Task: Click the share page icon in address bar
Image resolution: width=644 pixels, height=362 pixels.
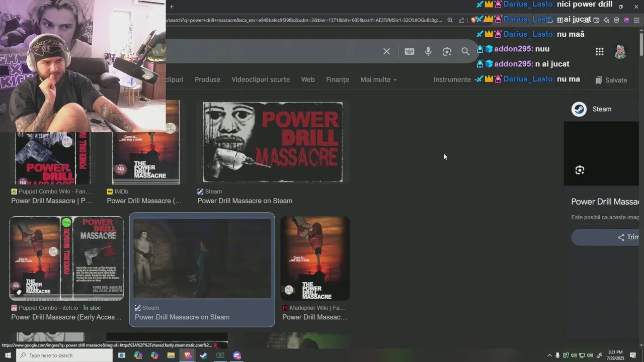Action: point(461,20)
